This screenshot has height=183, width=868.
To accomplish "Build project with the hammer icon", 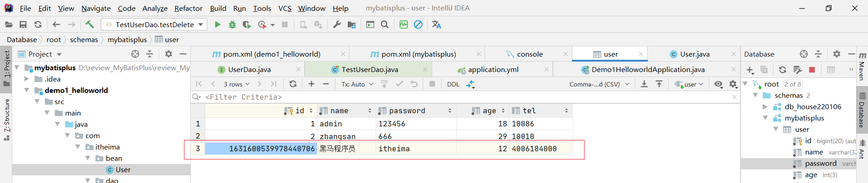I will click(90, 24).
